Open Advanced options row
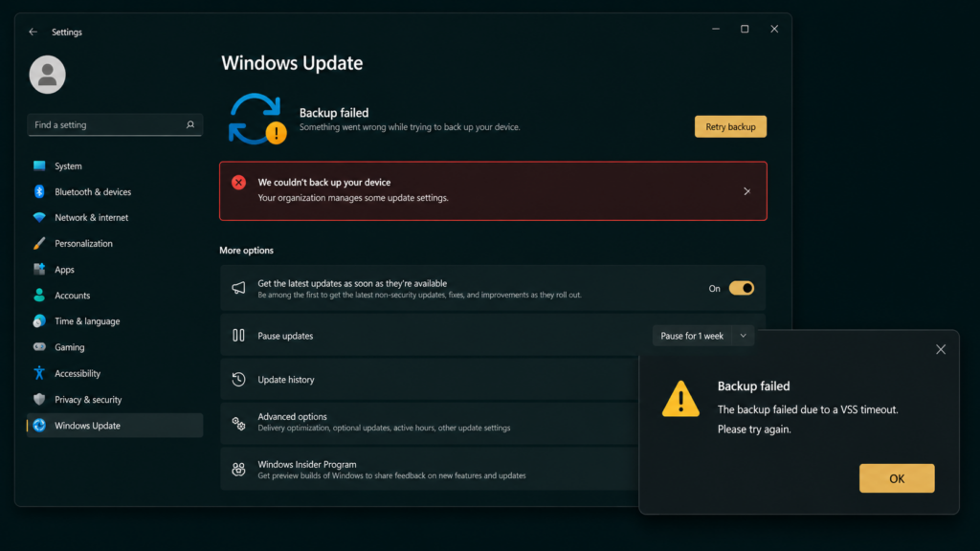Image resolution: width=980 pixels, height=551 pixels. click(x=430, y=423)
